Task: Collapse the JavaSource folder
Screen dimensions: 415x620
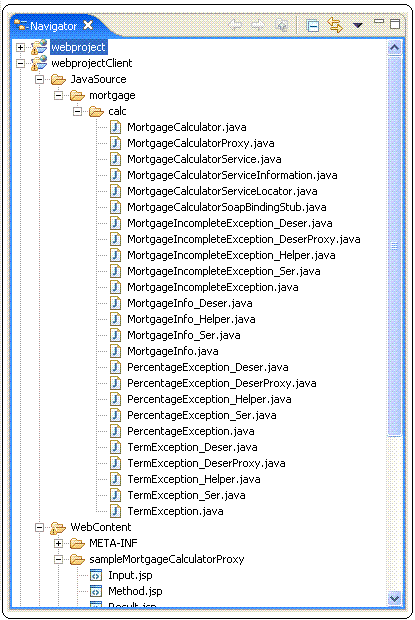Action: tap(40, 79)
